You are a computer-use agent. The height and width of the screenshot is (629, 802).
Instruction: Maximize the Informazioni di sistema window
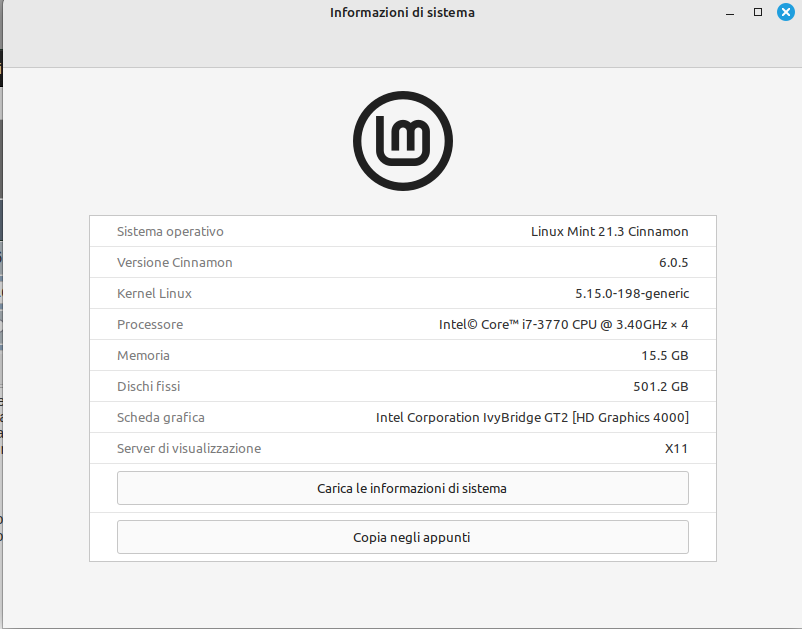click(758, 12)
